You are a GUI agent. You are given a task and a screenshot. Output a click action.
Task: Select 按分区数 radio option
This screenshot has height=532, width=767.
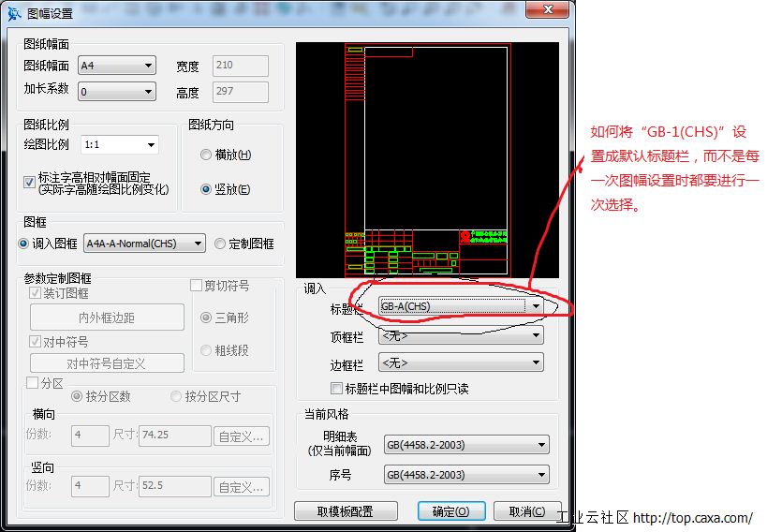tap(77, 396)
